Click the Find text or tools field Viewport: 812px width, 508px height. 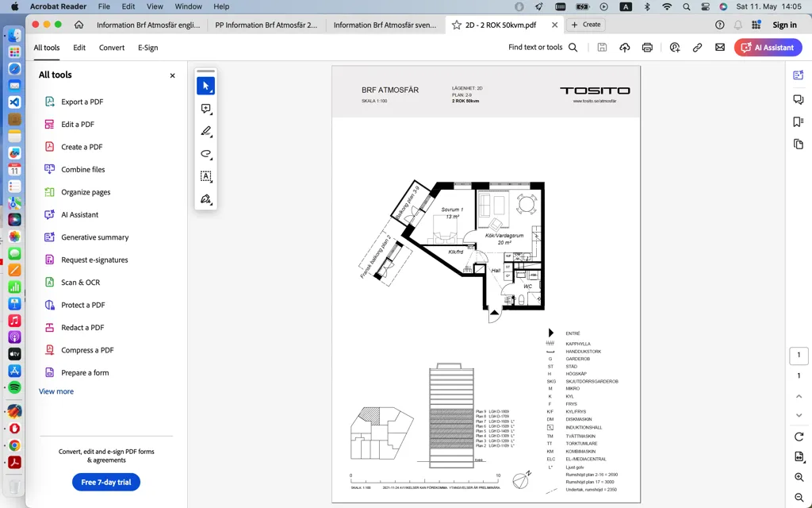point(542,48)
